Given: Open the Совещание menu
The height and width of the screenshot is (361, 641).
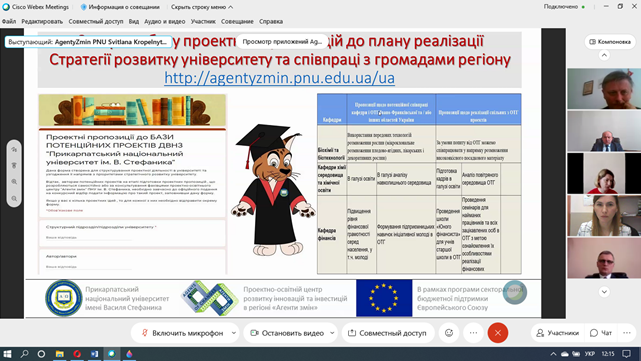Looking at the screenshot, I should pyautogui.click(x=237, y=21).
